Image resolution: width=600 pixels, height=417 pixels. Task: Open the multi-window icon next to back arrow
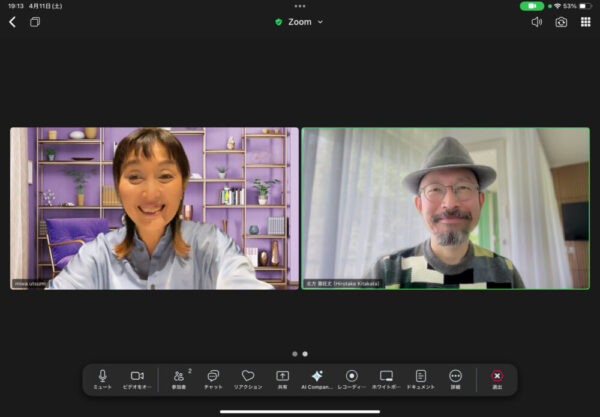[x=35, y=21]
